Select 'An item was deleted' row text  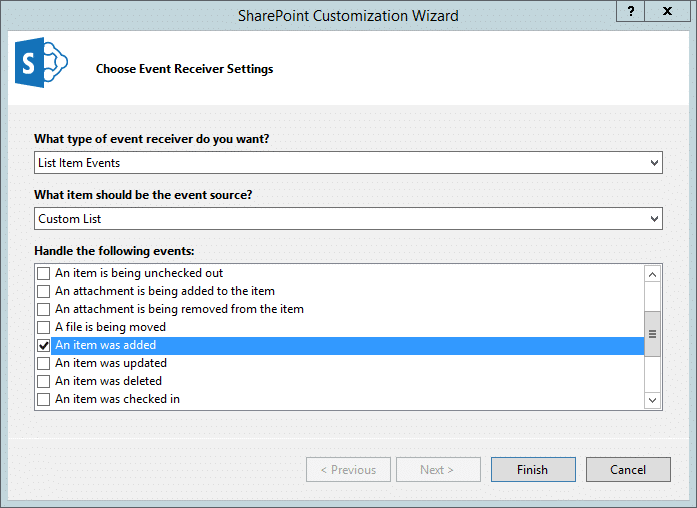108,381
